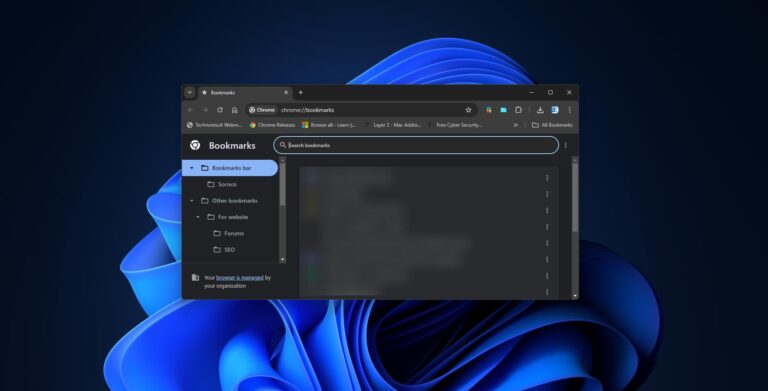Select the Other bookmarks folder
This screenshot has width=768, height=391.
pos(229,201)
